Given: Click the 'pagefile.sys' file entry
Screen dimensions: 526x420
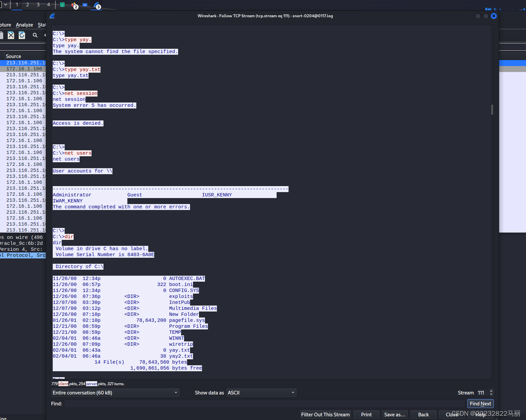Looking at the screenshot, I should pyautogui.click(x=187, y=320).
